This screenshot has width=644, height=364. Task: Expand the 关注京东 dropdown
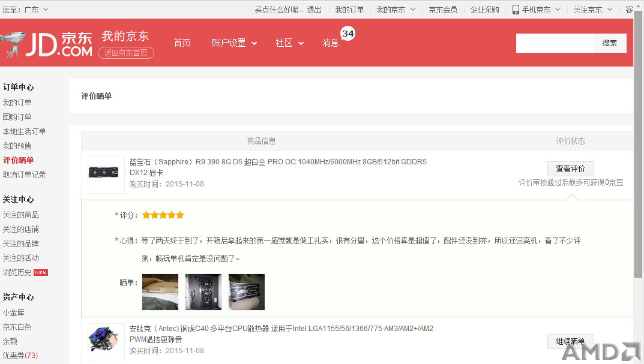[x=592, y=10]
